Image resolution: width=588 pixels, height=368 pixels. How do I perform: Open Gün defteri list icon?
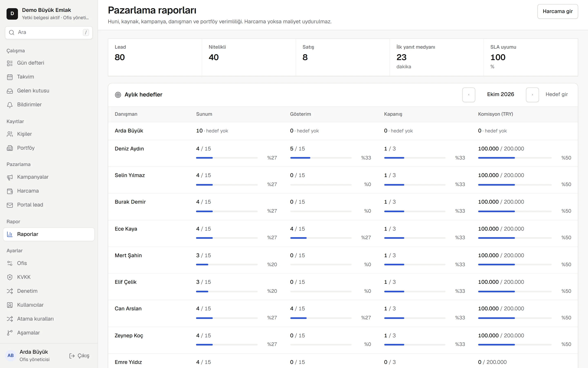[x=10, y=63]
